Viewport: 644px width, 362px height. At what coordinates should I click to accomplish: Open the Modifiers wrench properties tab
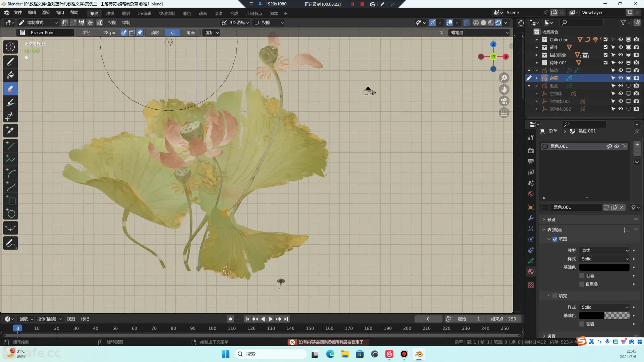(531, 218)
